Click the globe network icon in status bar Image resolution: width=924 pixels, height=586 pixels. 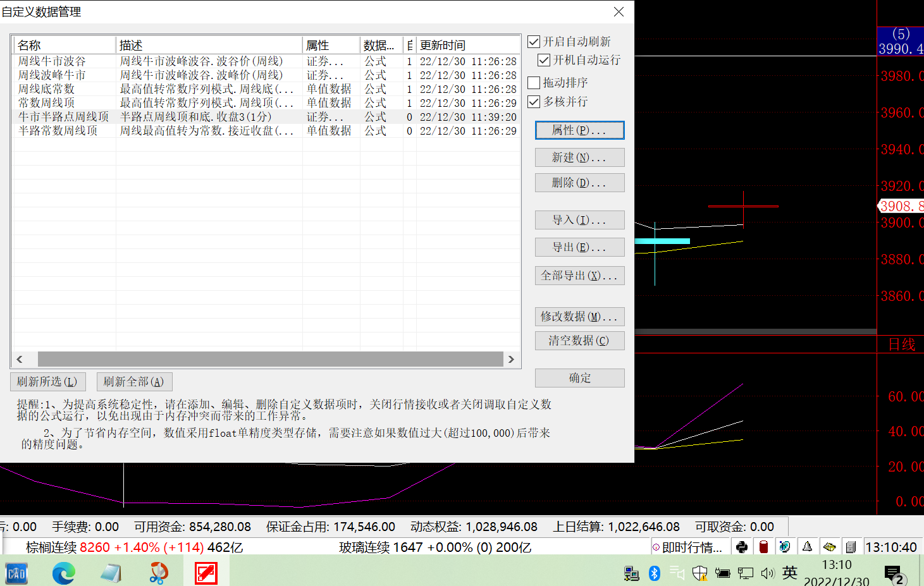click(x=785, y=547)
